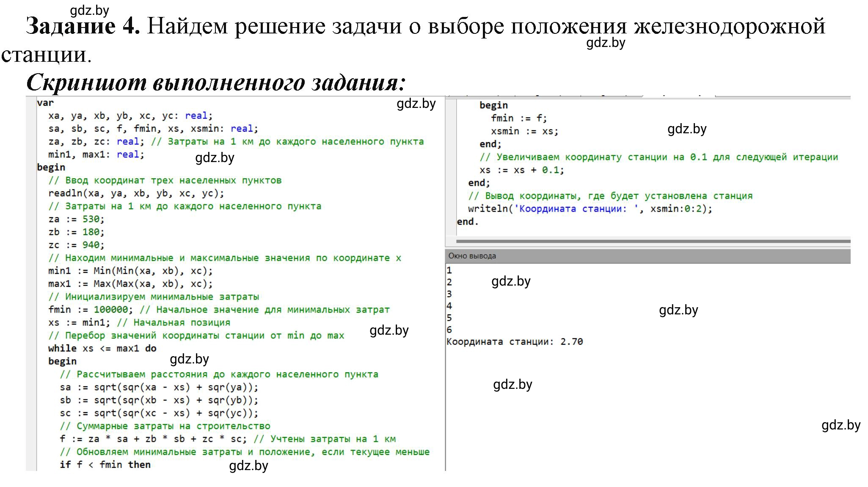868x487 pixels.
Task: Click the final 'end.' line
Action: click(x=468, y=222)
